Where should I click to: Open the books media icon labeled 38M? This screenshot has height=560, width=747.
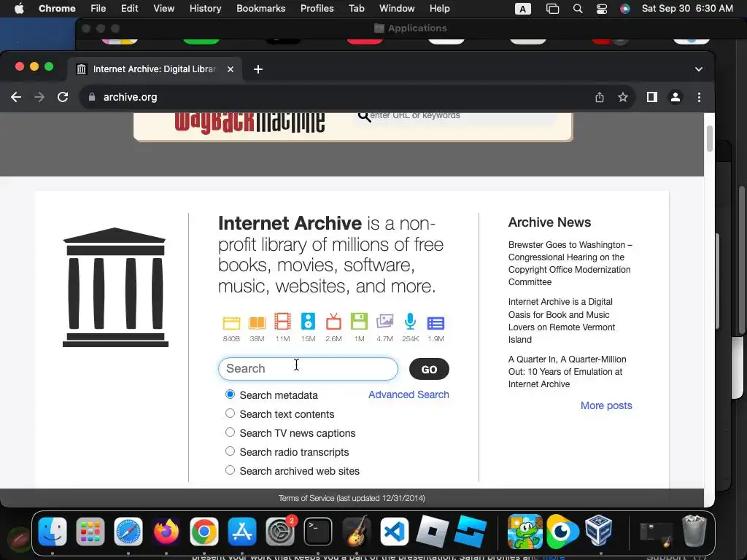tap(257, 323)
